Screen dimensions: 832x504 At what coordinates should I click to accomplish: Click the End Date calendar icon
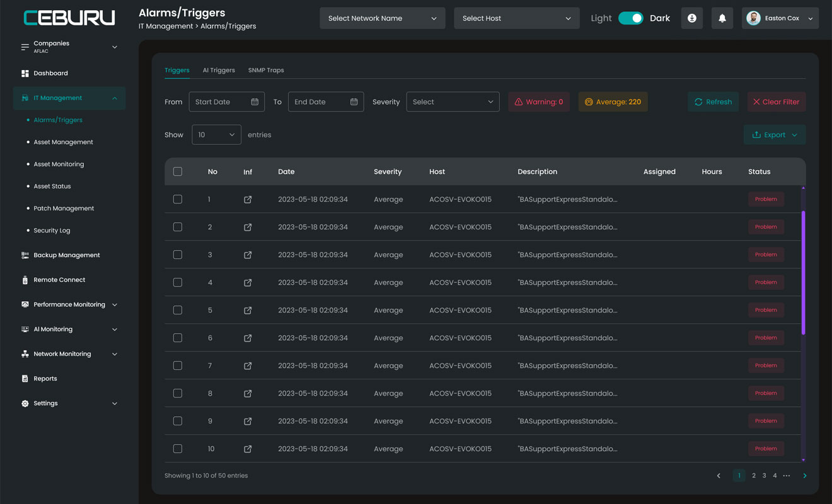[x=354, y=101]
